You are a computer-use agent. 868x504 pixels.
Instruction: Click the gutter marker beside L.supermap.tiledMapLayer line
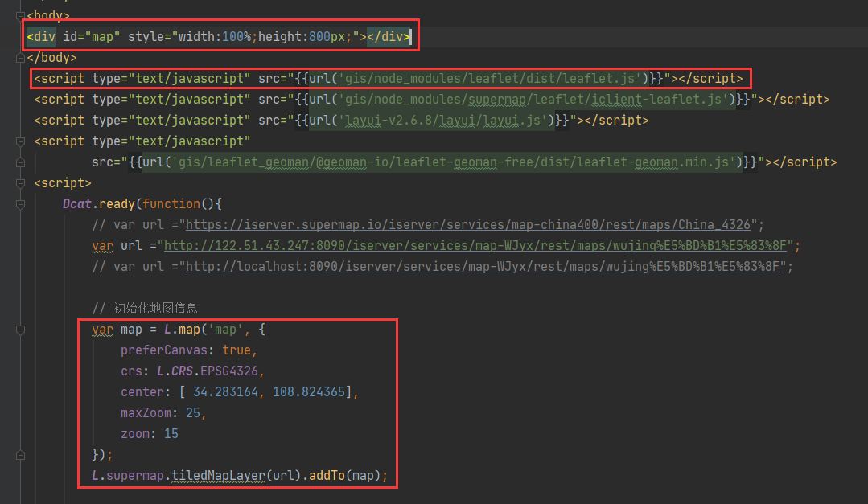[x=20, y=475]
